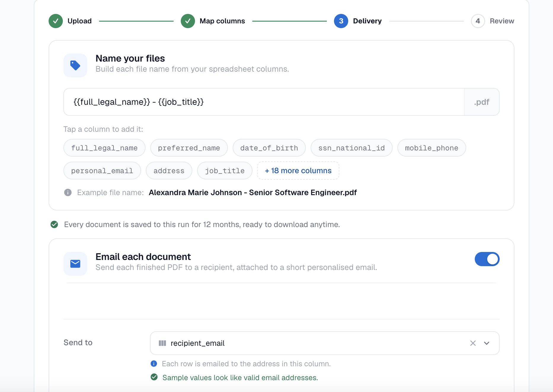Show + 18 more columns
Viewport: 553px width, 392px height.
pos(298,171)
